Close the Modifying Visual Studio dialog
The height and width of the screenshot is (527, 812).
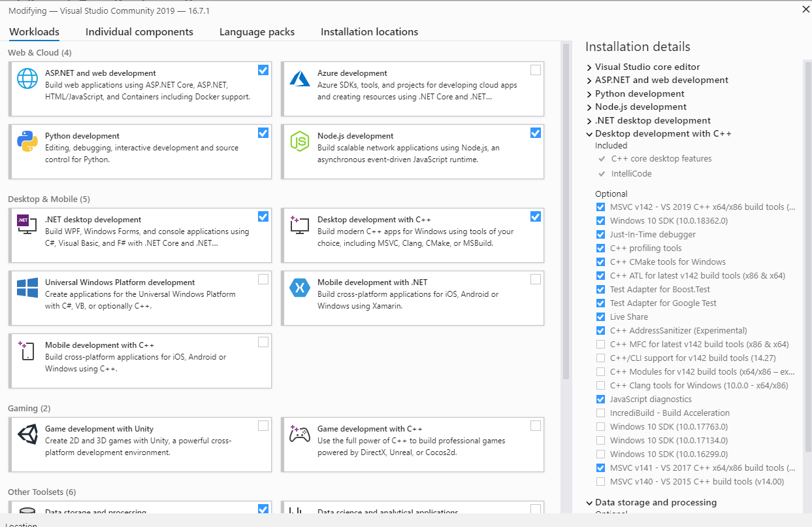(804, 9)
